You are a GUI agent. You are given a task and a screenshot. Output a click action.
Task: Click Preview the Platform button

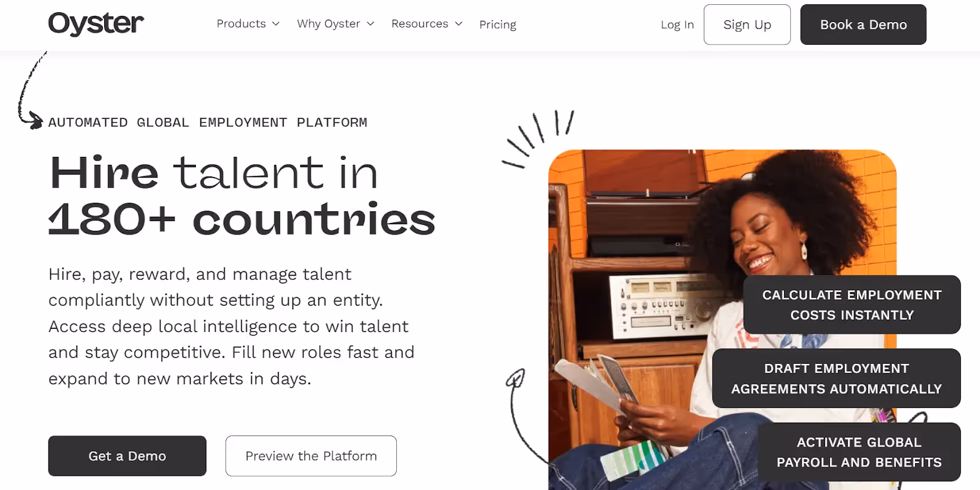tap(311, 456)
